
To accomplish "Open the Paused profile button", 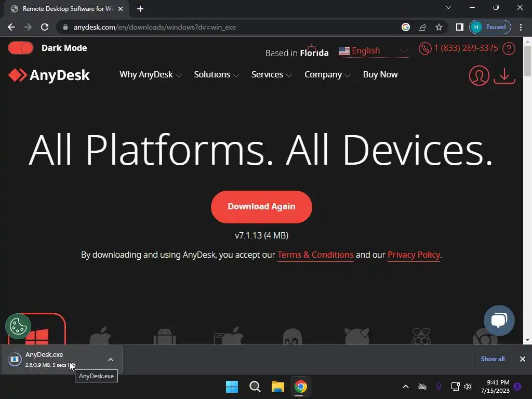I will point(490,27).
